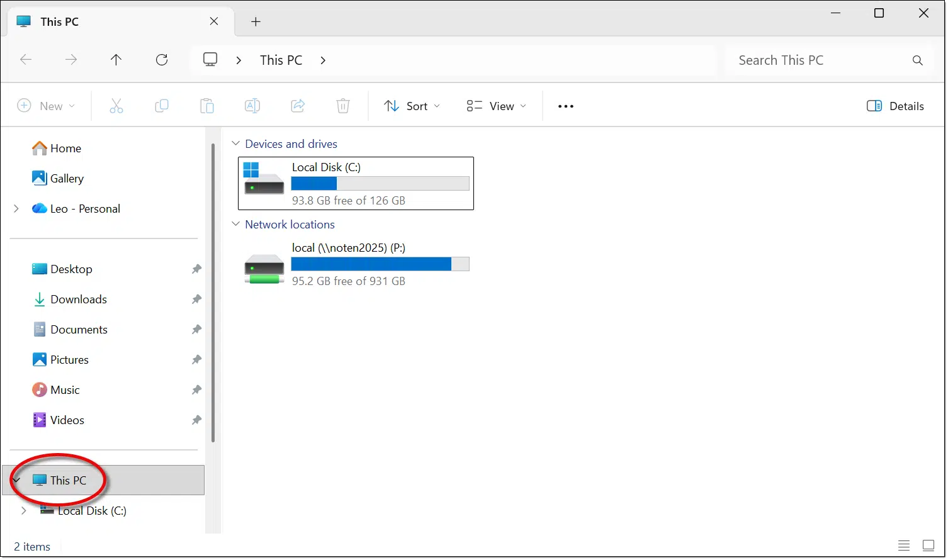Click the Rename icon in toolbar
948x560 pixels.
point(252,106)
